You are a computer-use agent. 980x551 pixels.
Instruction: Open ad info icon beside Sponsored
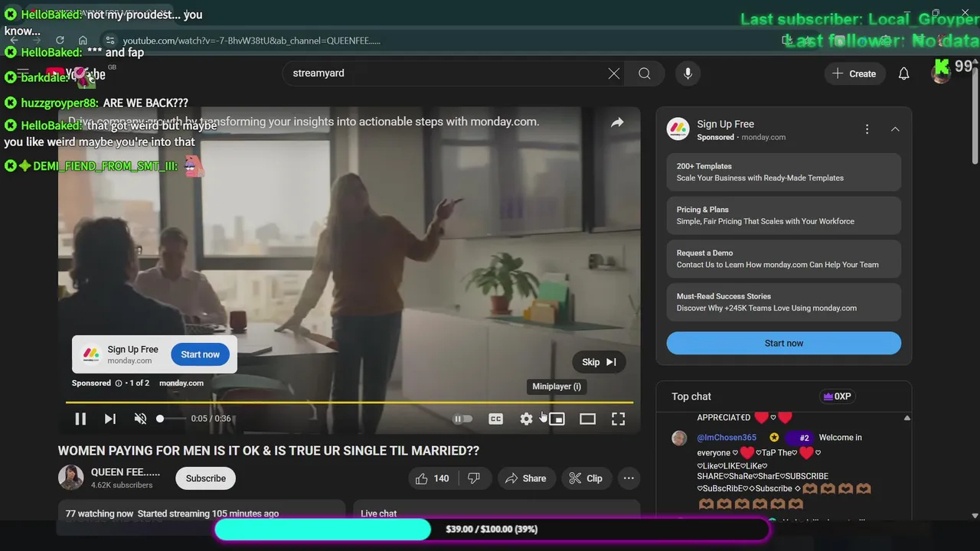click(x=119, y=383)
